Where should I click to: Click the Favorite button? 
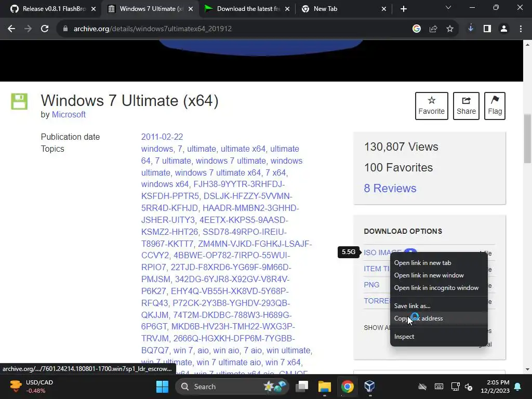click(432, 106)
